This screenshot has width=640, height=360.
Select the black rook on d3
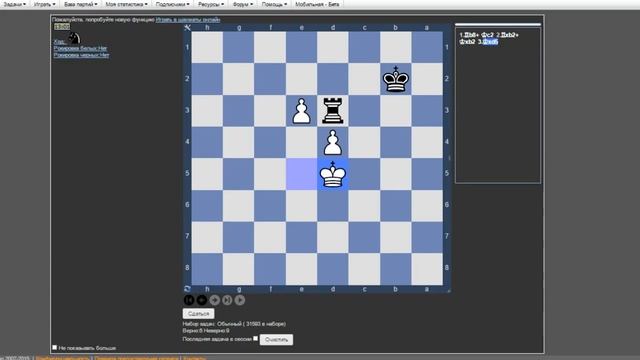click(x=333, y=110)
